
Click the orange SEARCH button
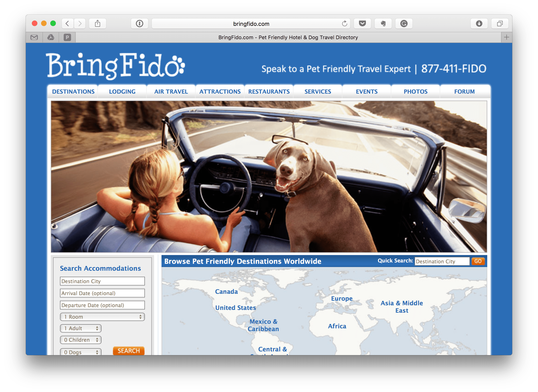129,351
